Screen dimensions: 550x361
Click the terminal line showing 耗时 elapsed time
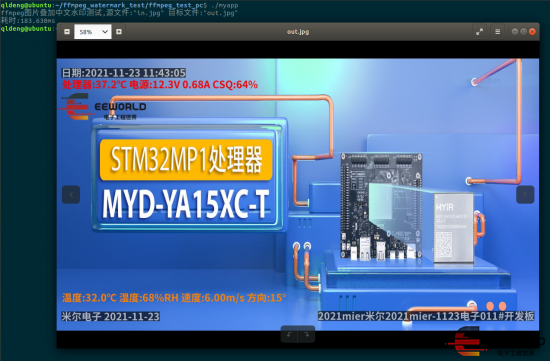click(28, 21)
